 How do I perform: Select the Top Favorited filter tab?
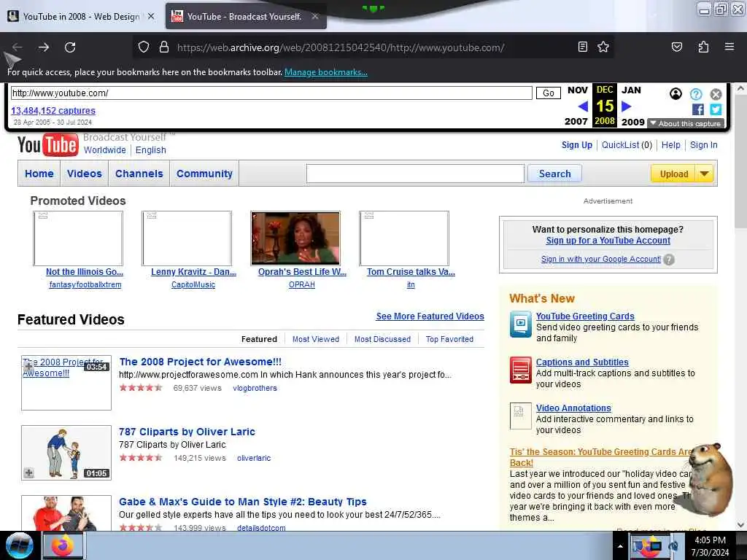point(449,339)
